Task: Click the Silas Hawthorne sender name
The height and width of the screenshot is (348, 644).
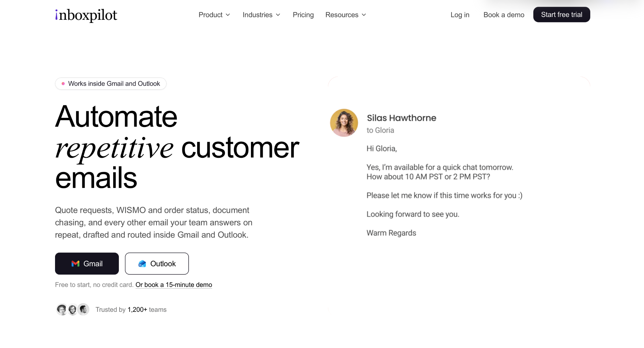Action: [402, 118]
